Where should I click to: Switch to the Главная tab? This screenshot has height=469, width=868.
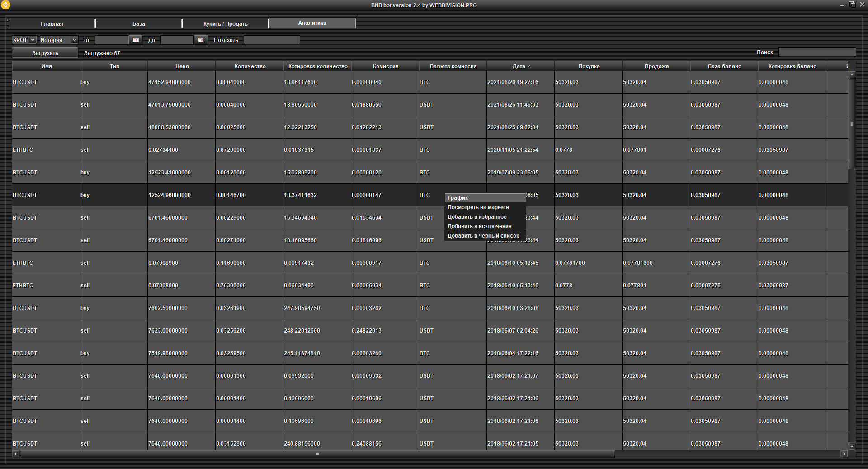point(52,23)
